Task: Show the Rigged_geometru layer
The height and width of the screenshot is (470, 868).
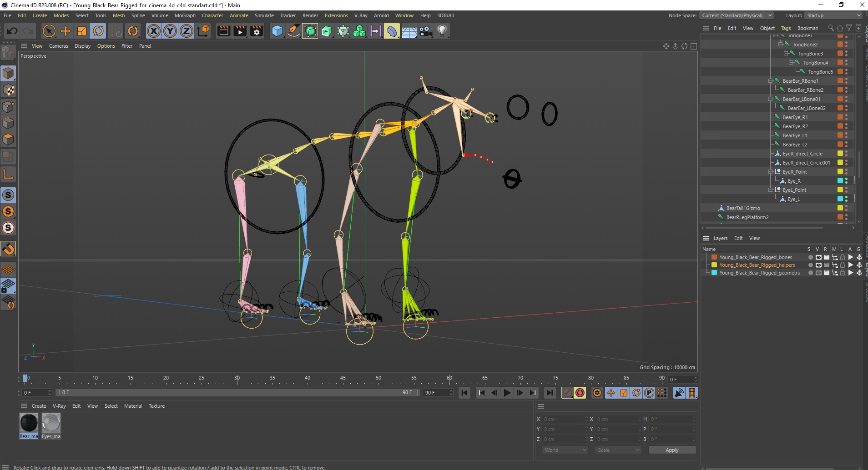Action: (x=818, y=273)
